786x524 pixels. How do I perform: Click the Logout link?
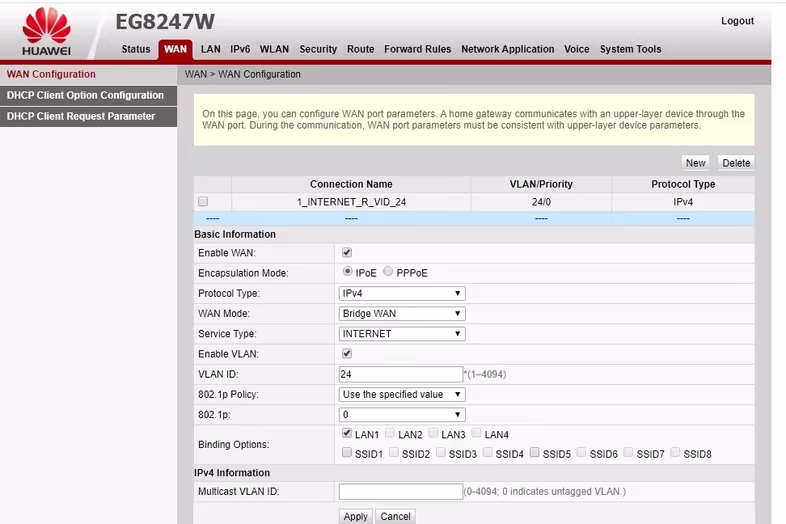(x=737, y=21)
